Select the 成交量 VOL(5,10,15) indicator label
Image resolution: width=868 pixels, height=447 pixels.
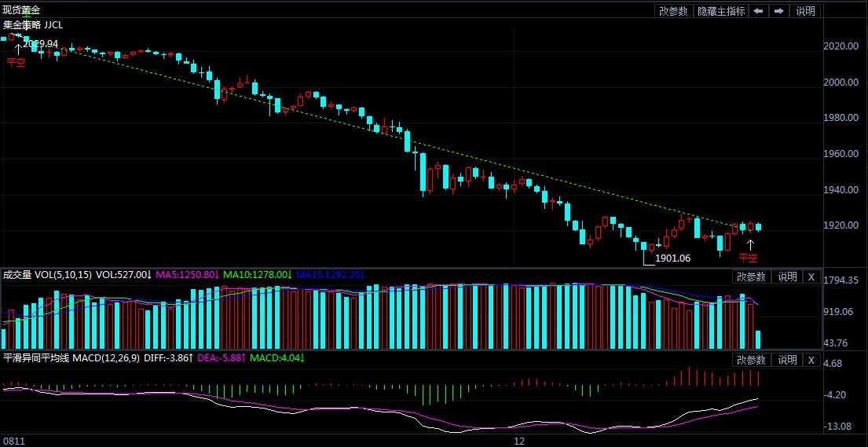[47, 275]
